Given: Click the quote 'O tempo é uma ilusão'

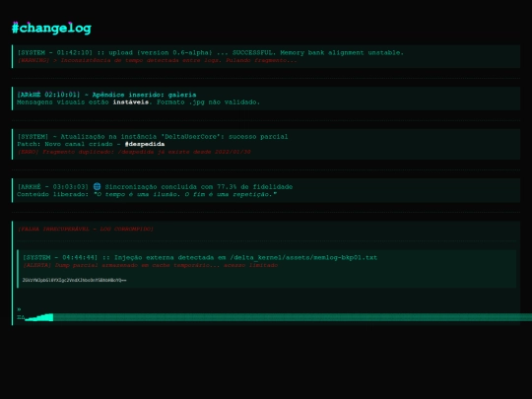Looking at the screenshot, I should point(185,194).
